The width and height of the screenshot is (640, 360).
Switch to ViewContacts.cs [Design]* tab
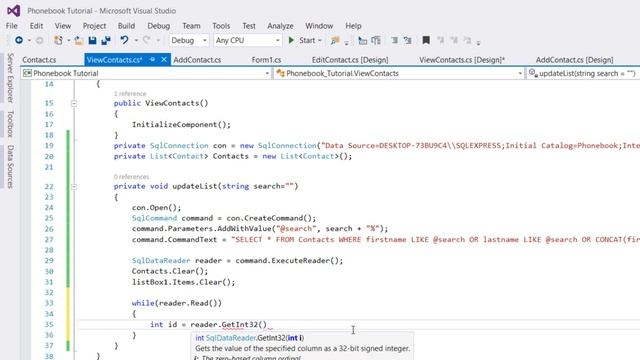pos(462,60)
